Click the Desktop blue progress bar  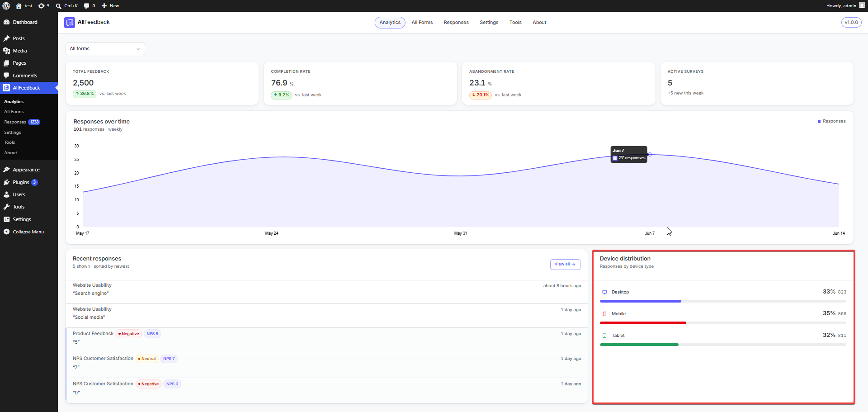tap(641, 301)
